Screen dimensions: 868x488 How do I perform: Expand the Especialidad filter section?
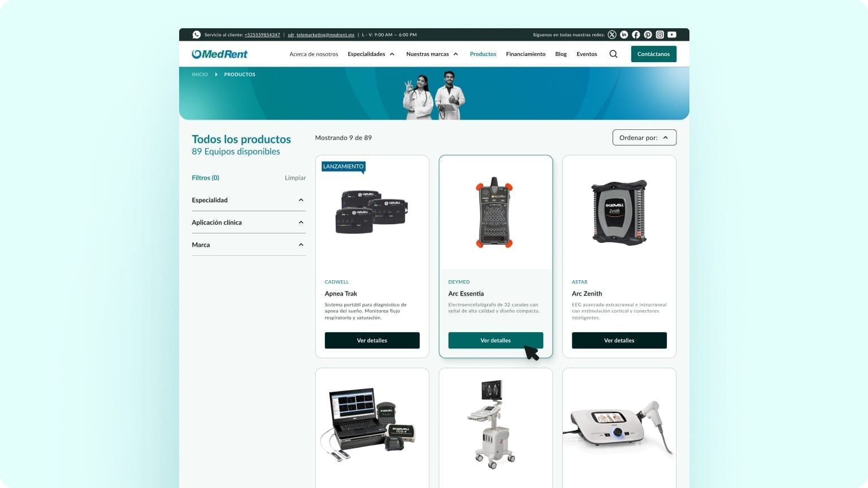(x=249, y=200)
